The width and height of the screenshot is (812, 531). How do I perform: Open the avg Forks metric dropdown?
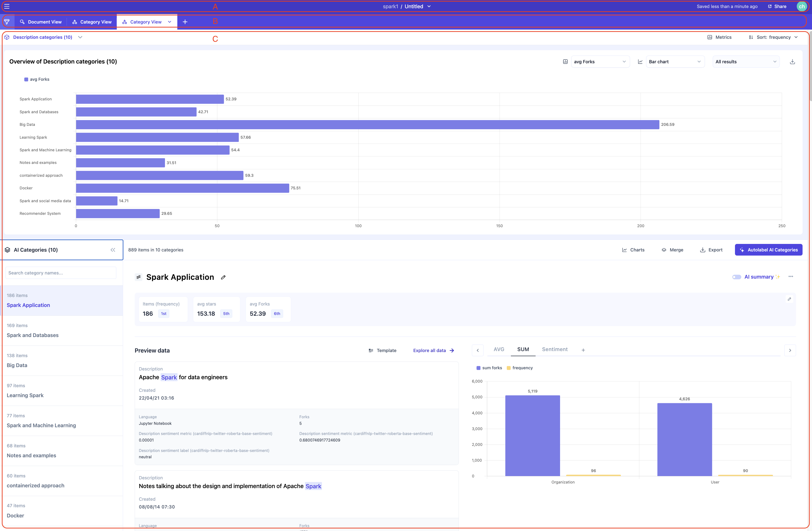click(x=600, y=62)
